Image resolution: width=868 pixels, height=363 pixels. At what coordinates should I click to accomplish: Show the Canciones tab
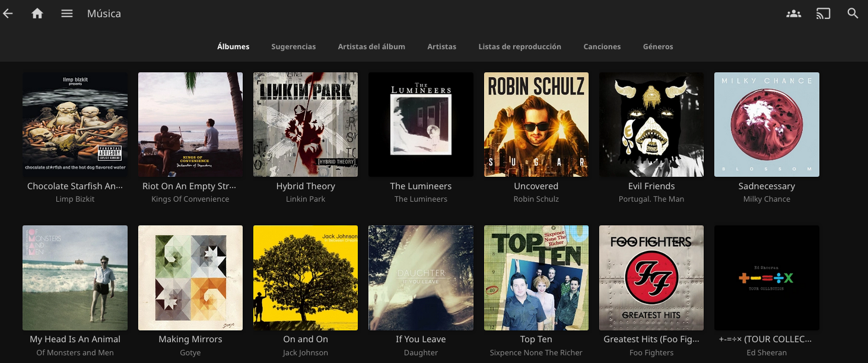click(x=602, y=46)
